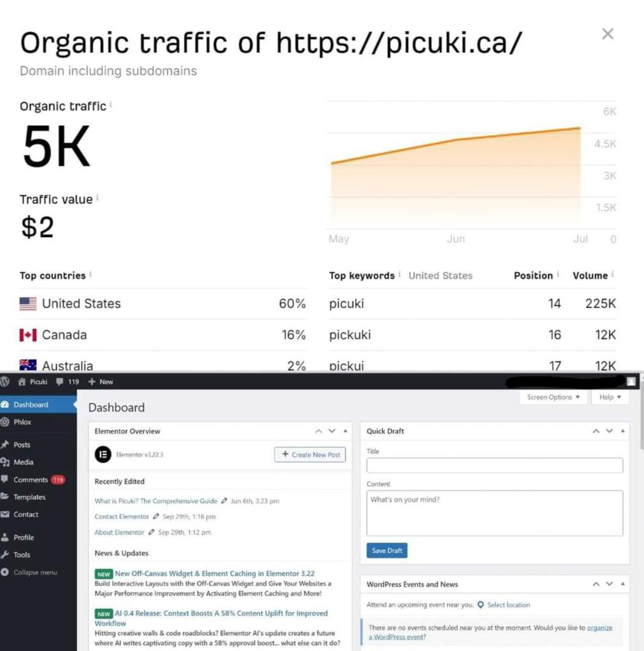
Task: Close the organic traffic popup
Action: (x=608, y=34)
